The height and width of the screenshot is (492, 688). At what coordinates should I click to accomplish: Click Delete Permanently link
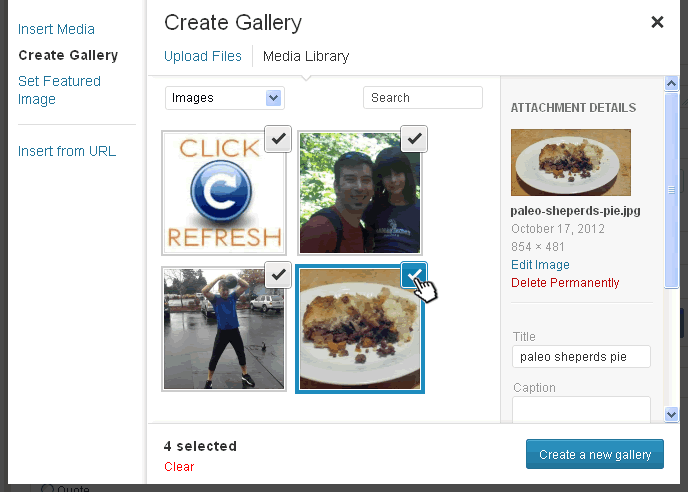[x=565, y=283]
